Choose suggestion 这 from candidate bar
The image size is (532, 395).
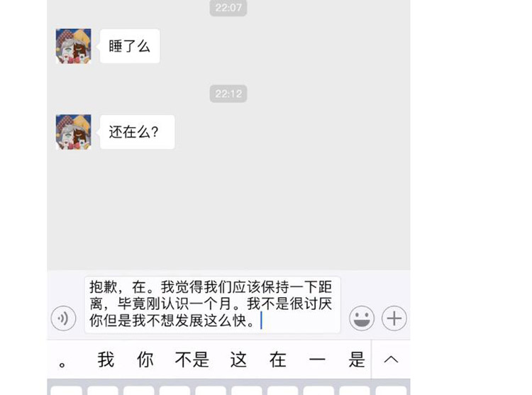[x=238, y=359]
